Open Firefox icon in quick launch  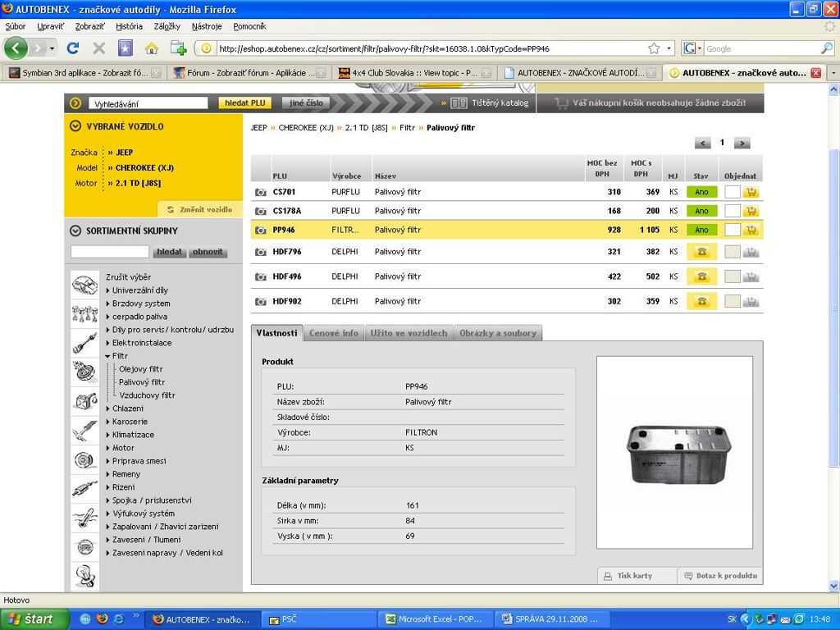point(102,619)
